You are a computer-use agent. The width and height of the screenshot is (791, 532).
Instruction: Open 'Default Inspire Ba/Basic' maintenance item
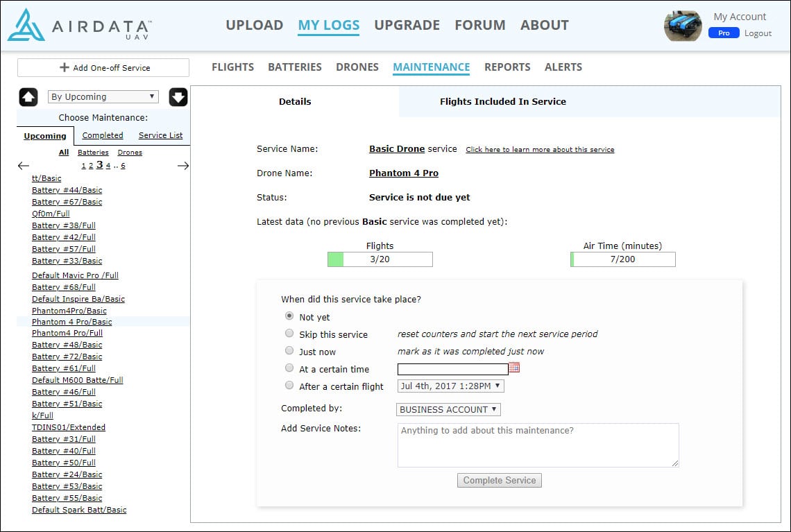coord(78,299)
